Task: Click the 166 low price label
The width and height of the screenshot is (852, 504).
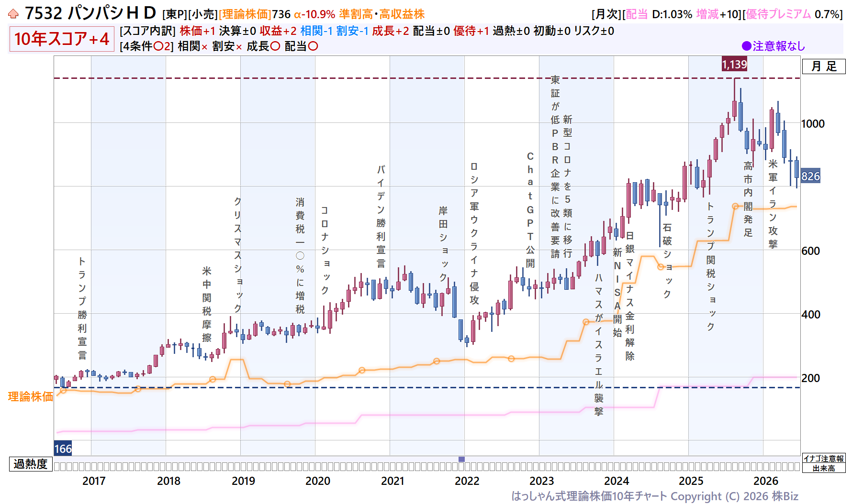Action: tap(63, 449)
